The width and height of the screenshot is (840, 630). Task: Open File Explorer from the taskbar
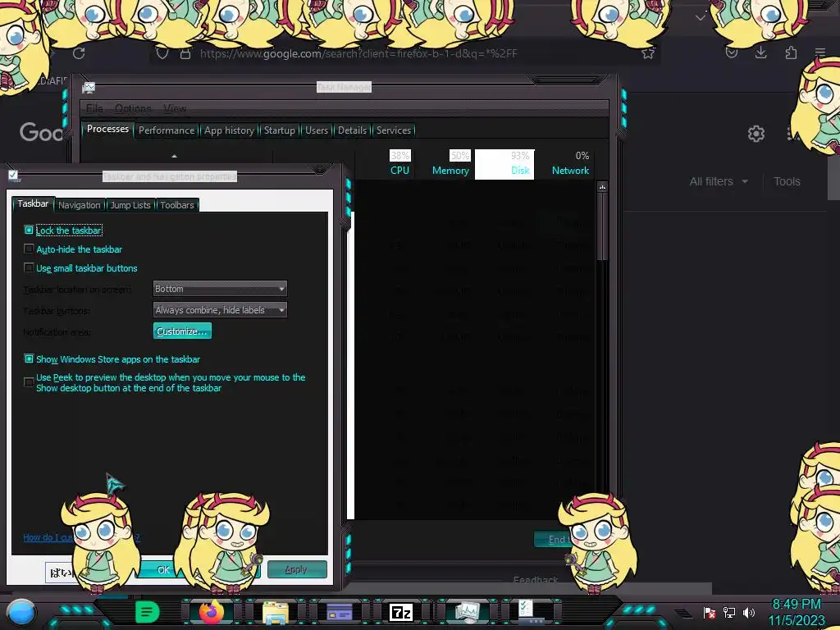[x=276, y=612]
